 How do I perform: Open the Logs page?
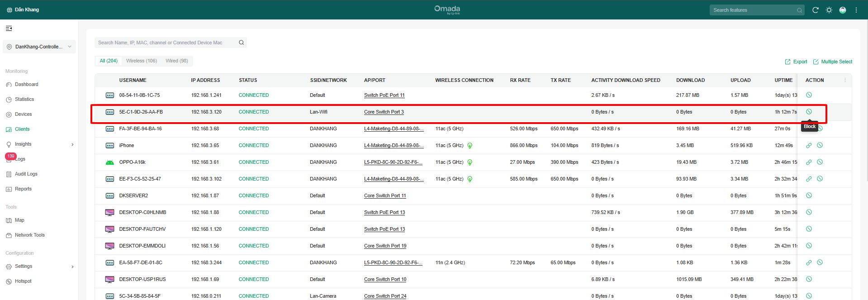click(20, 159)
